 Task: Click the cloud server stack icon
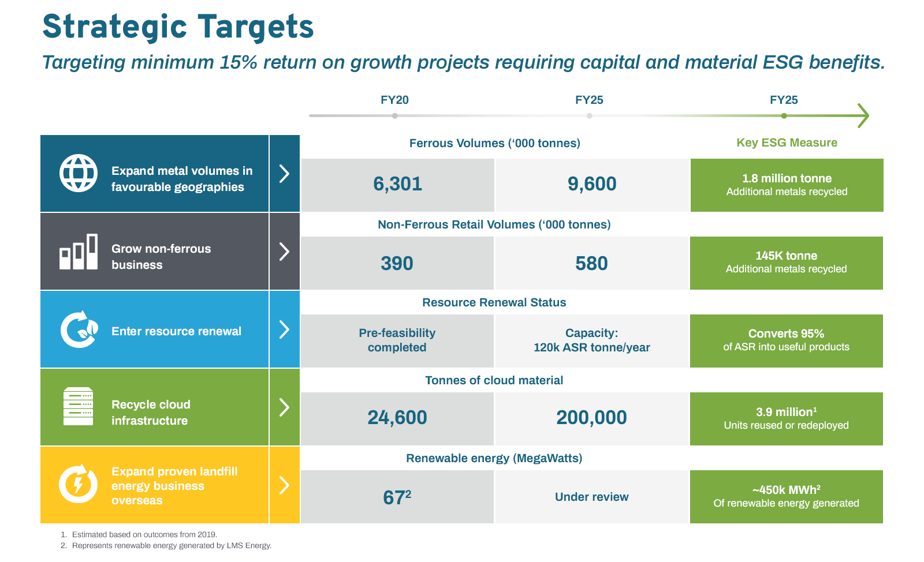click(x=78, y=406)
